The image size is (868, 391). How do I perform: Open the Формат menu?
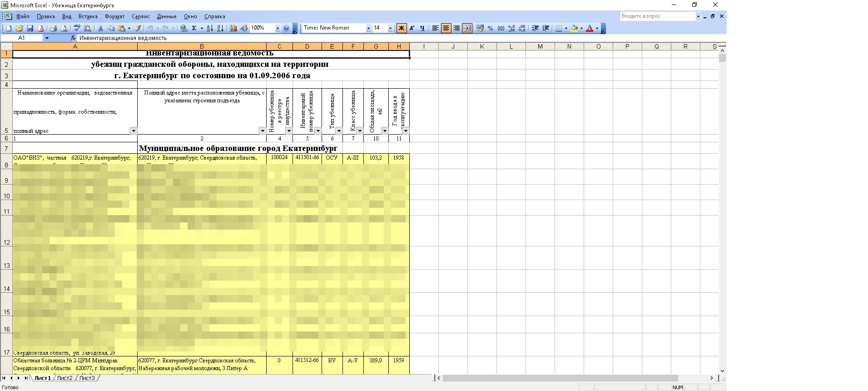tap(114, 16)
